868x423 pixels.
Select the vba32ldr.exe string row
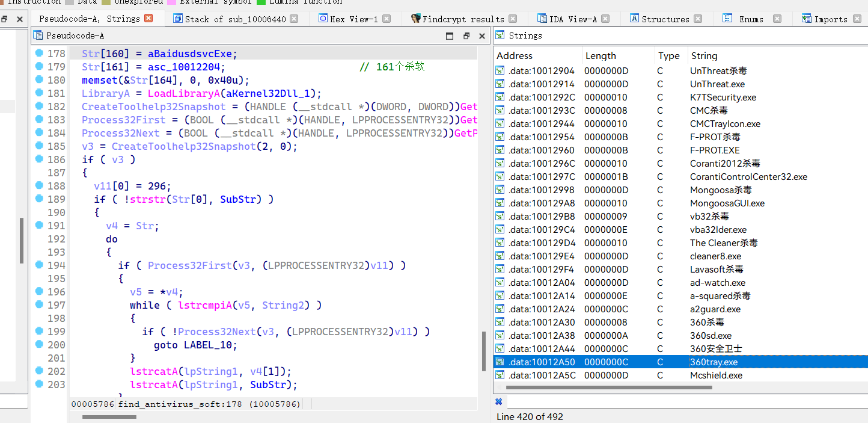pos(681,230)
